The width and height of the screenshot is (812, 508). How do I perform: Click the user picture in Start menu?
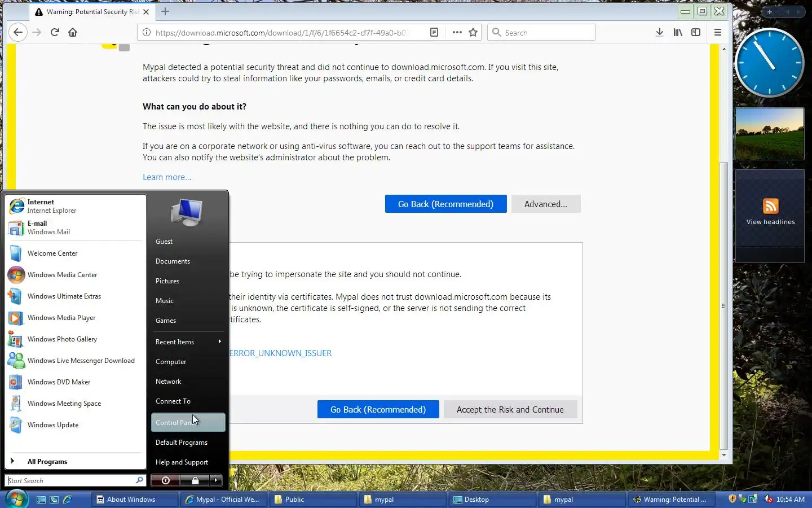click(187, 213)
